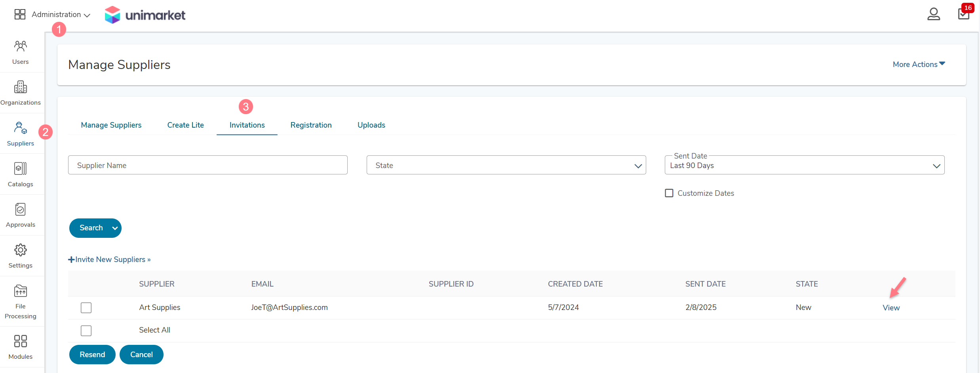This screenshot has width=980, height=373.
Task: Switch to the Manage Suppliers tab
Action: point(111,125)
